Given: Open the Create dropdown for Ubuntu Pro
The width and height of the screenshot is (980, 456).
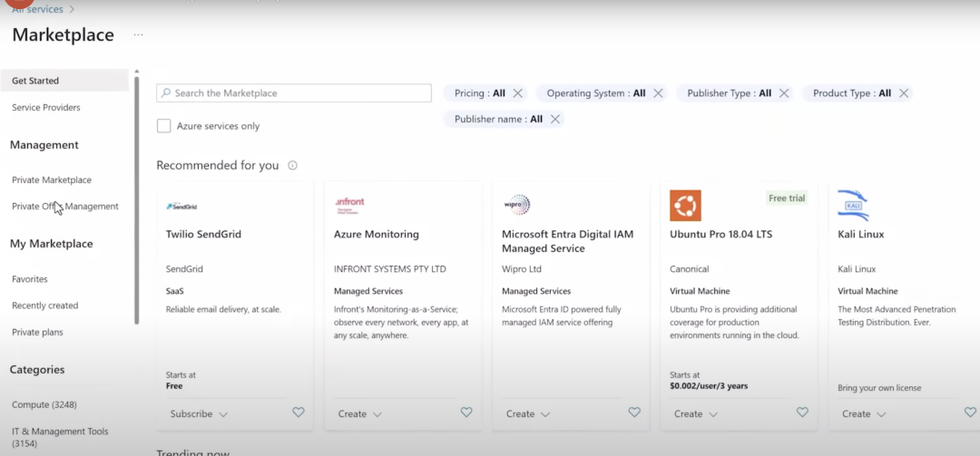Looking at the screenshot, I should pos(696,414).
